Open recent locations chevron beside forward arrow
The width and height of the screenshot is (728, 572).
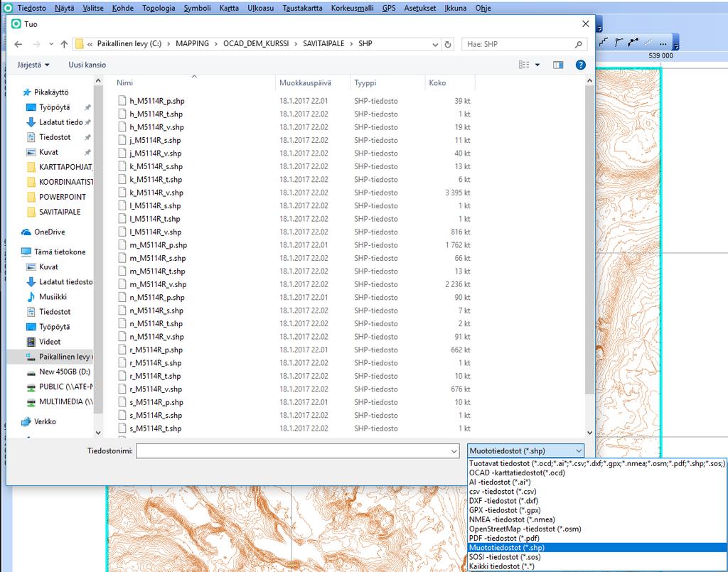point(51,45)
